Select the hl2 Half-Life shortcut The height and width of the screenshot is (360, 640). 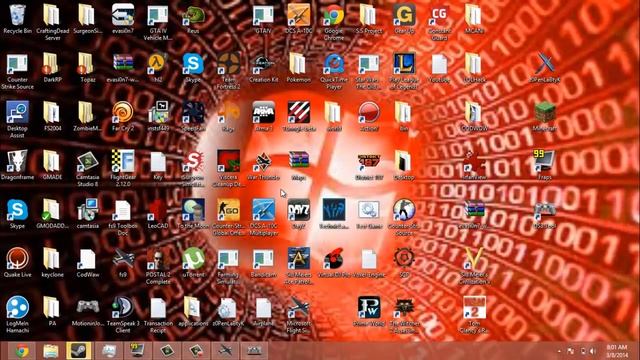click(158, 68)
